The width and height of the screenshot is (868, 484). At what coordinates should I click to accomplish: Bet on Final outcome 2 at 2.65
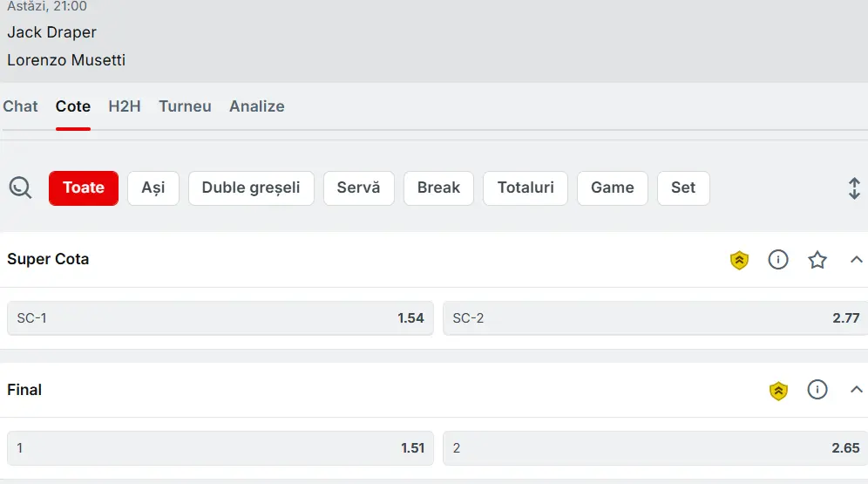[655, 448]
